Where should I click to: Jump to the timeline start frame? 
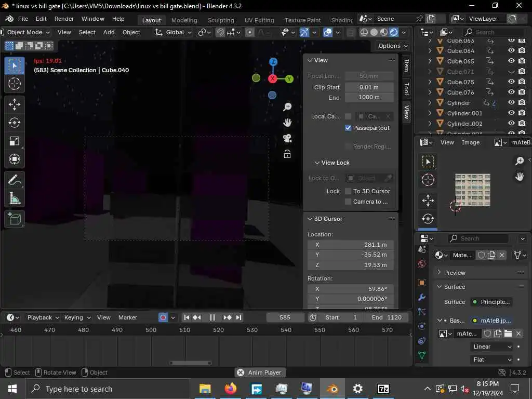187,317
